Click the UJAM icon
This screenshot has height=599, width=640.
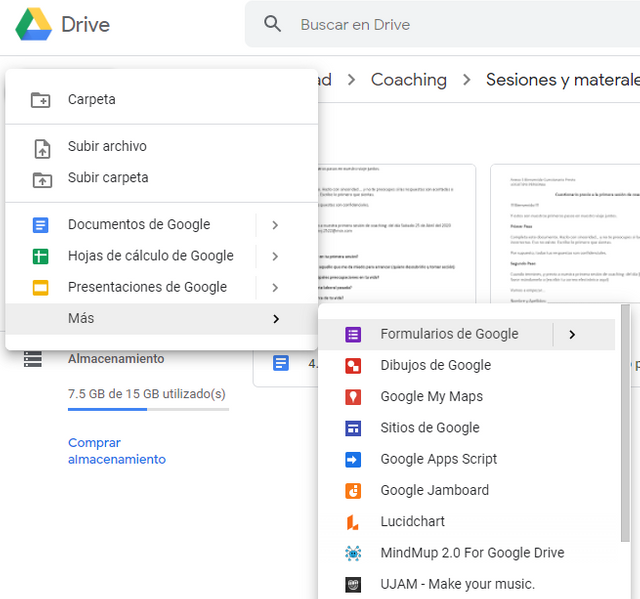coord(353,585)
